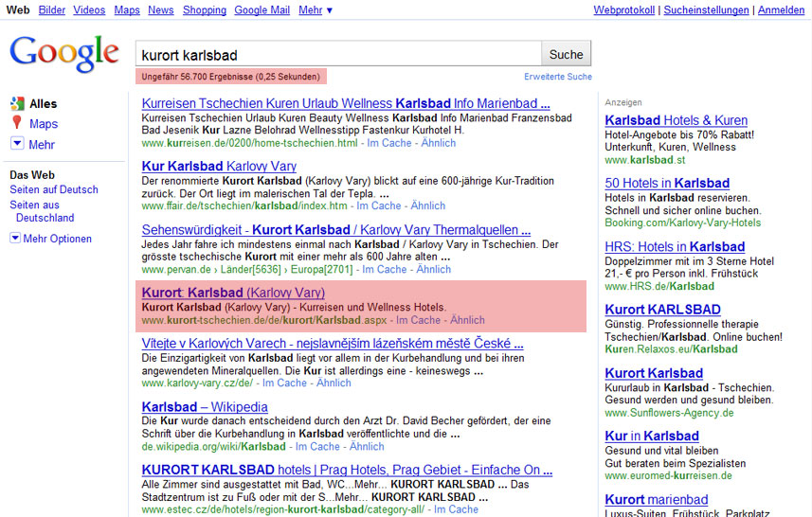This screenshot has width=812, height=517.
Task: Click the de.wikipedia.org/wiki/Karlsbad URL
Action: (x=214, y=446)
